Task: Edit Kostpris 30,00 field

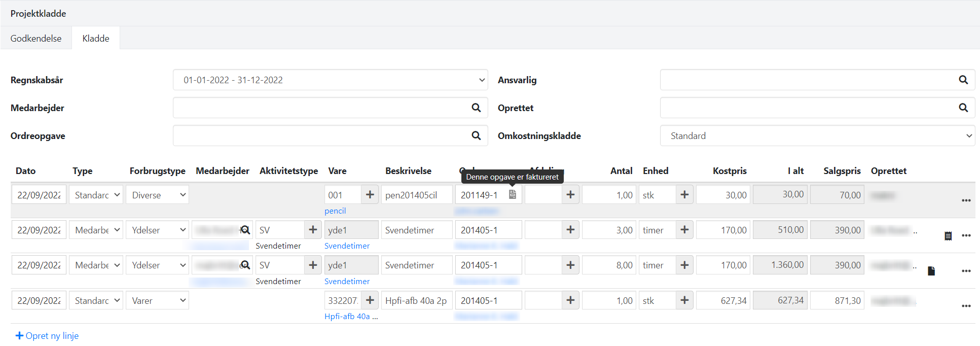Action: pos(723,195)
